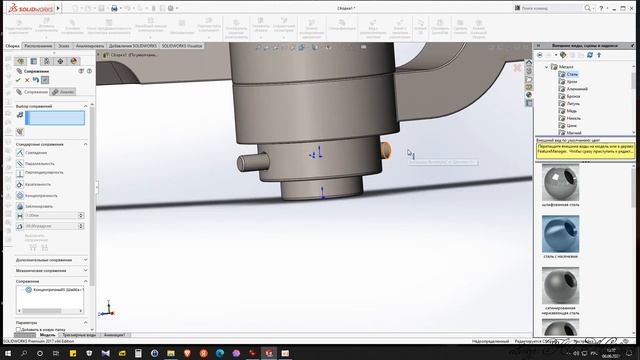Choose the blue сталь с насечкой thumbnail
The image size is (640, 360).
[560, 234]
